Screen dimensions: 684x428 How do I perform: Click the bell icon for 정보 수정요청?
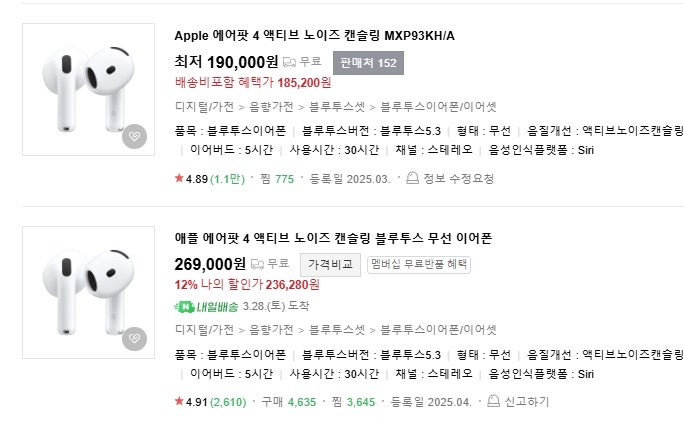(x=411, y=179)
